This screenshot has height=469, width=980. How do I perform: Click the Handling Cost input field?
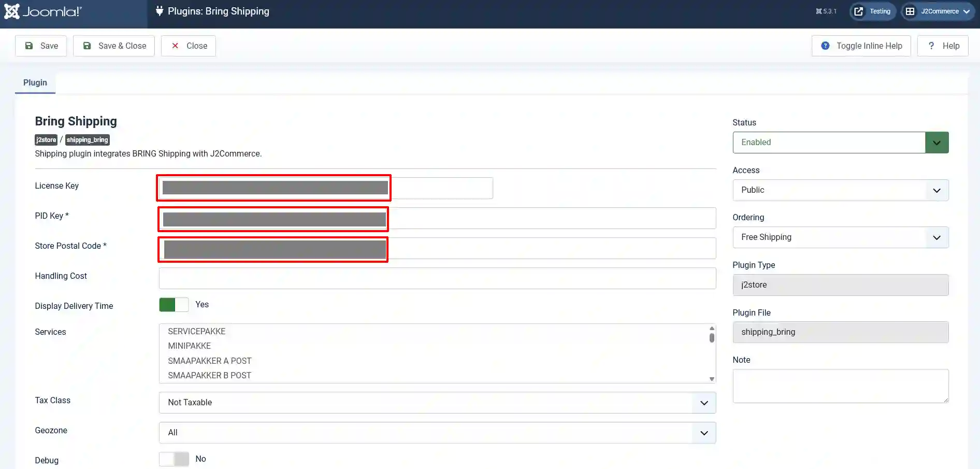pos(437,278)
